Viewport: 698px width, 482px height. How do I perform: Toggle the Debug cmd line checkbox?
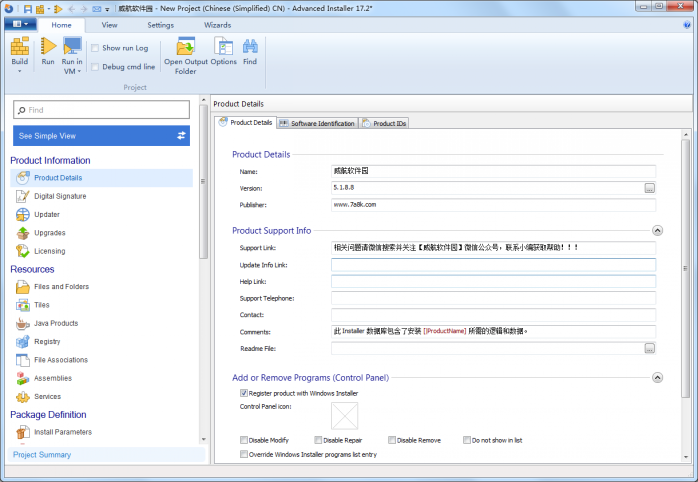coord(95,67)
